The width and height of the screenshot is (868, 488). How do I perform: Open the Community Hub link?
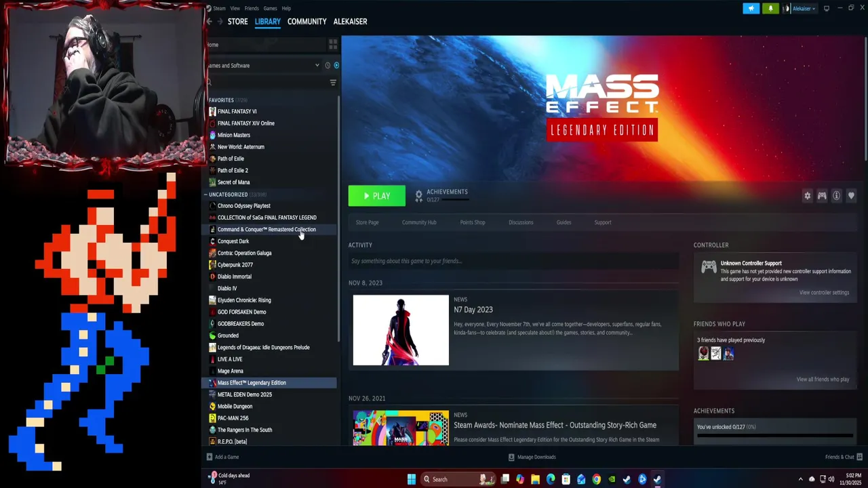[419, 222]
